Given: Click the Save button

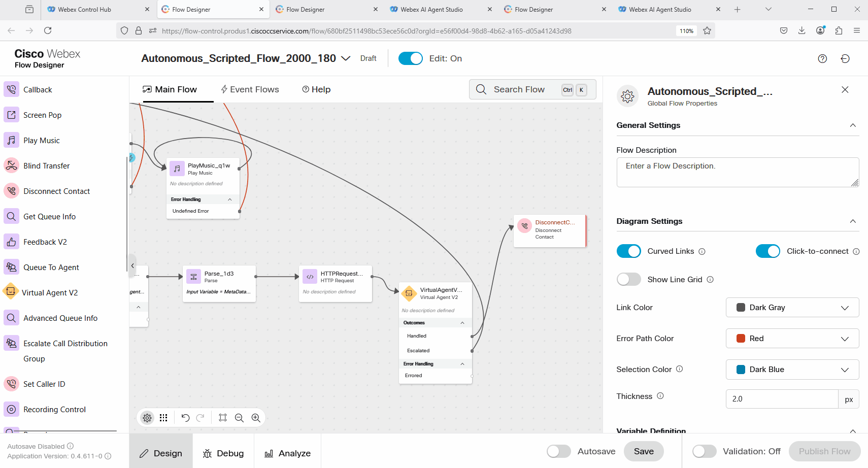Looking at the screenshot, I should coord(644,451).
